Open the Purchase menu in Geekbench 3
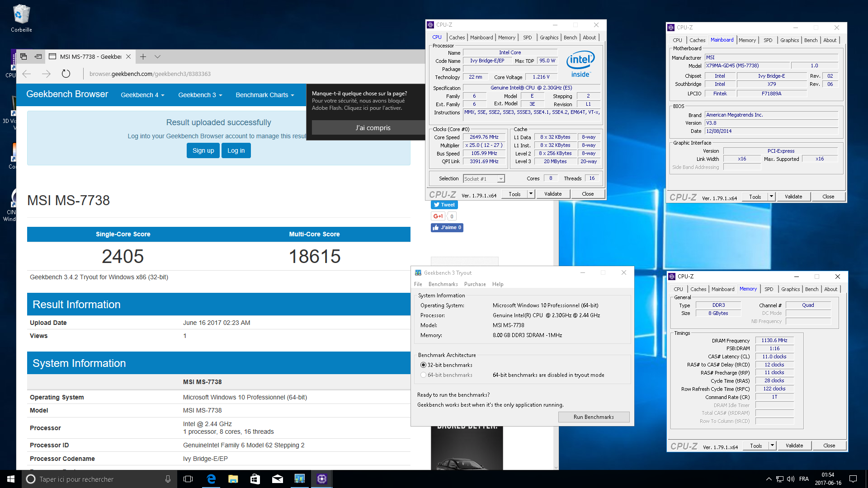 [475, 284]
